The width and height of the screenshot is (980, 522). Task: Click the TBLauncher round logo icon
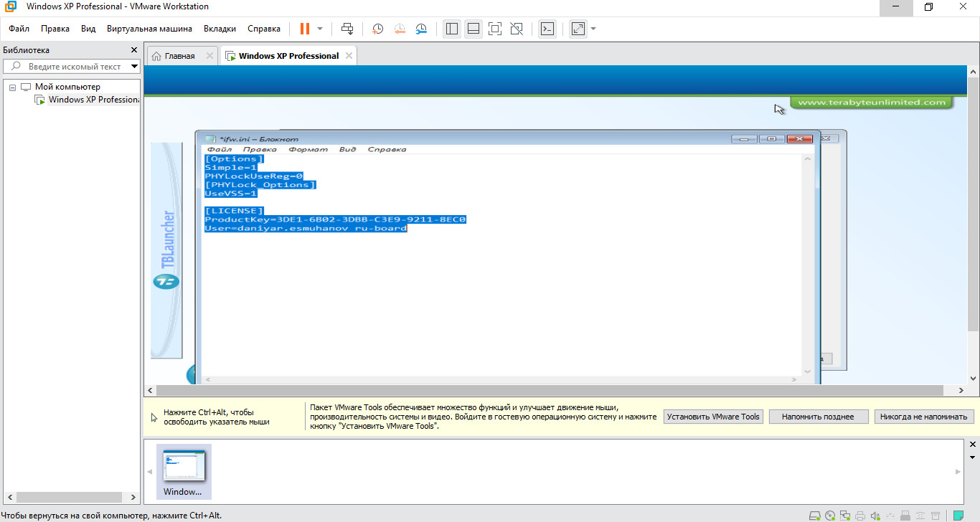166,281
